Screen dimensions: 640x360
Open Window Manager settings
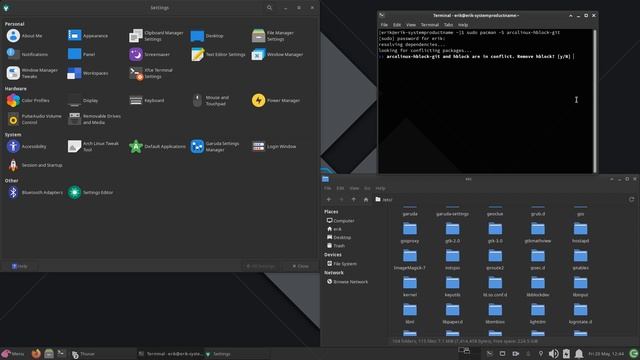(x=278, y=54)
